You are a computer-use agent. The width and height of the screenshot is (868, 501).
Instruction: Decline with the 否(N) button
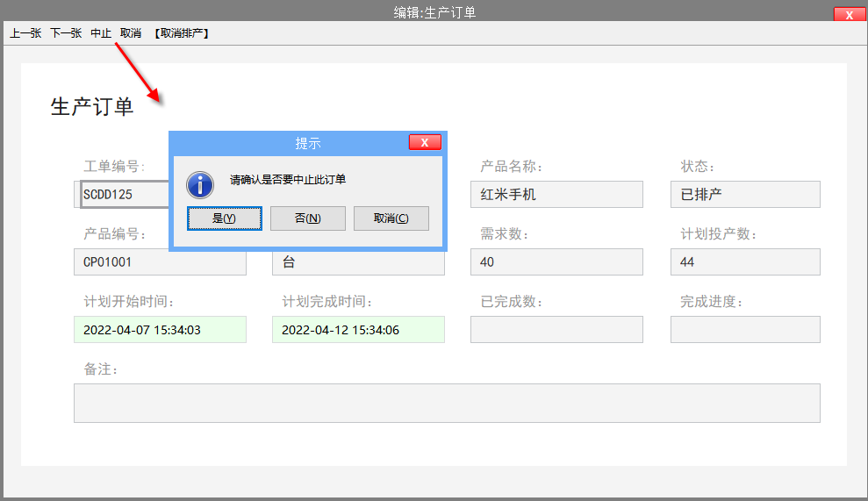[x=308, y=218]
